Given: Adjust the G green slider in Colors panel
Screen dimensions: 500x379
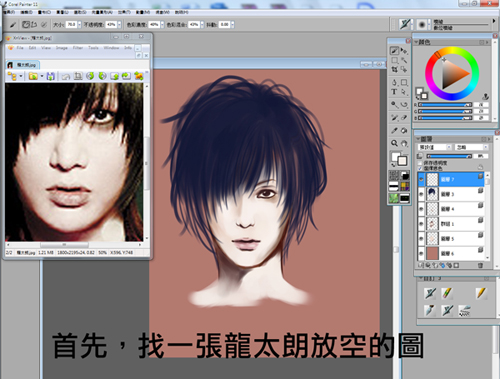Looking at the screenshot, I should point(445,111).
